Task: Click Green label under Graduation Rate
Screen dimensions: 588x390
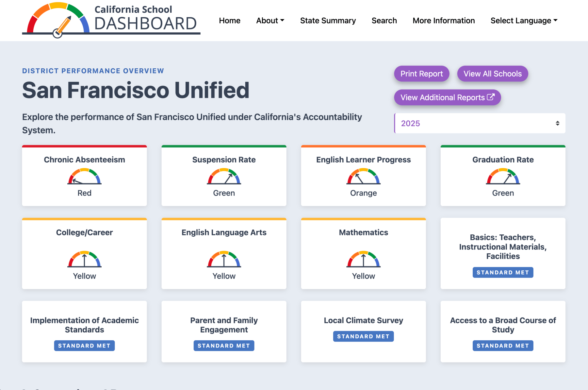Action: coord(503,193)
